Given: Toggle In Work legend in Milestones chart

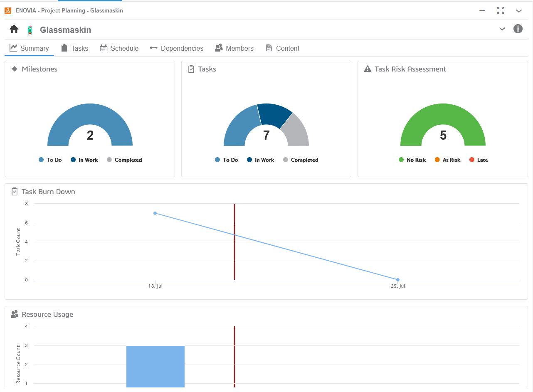Looking at the screenshot, I should click(84, 160).
